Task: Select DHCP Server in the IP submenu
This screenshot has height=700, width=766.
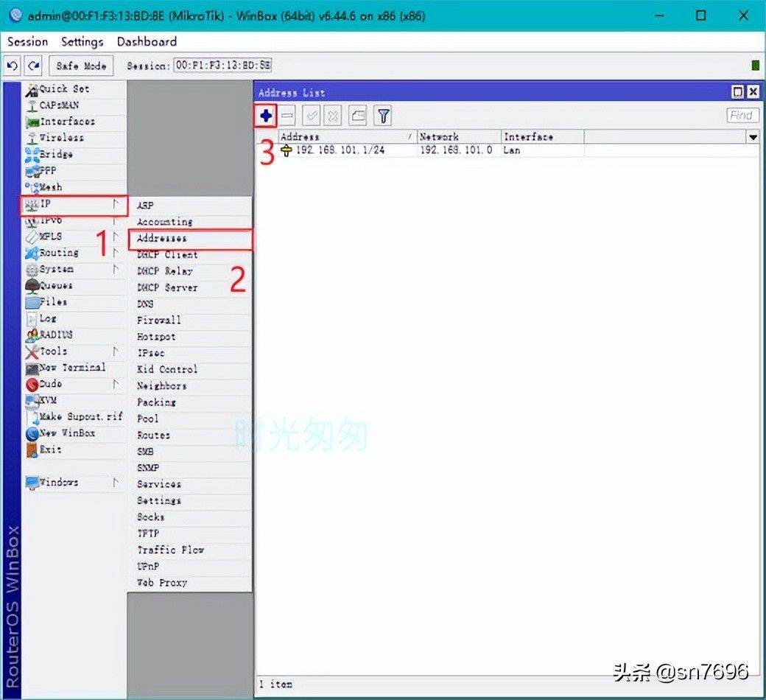Action: 191,288
